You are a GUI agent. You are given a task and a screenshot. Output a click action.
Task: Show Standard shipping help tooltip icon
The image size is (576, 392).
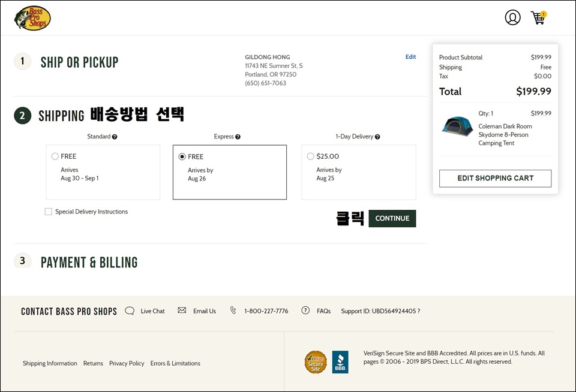(x=115, y=137)
